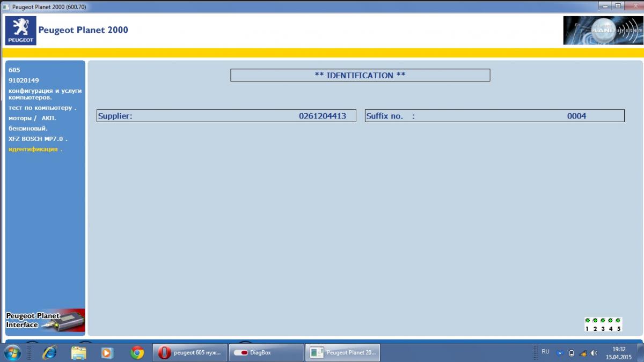Click status indicator light number 4
Image resolution: width=644 pixels, height=362 pixels.
click(610, 320)
